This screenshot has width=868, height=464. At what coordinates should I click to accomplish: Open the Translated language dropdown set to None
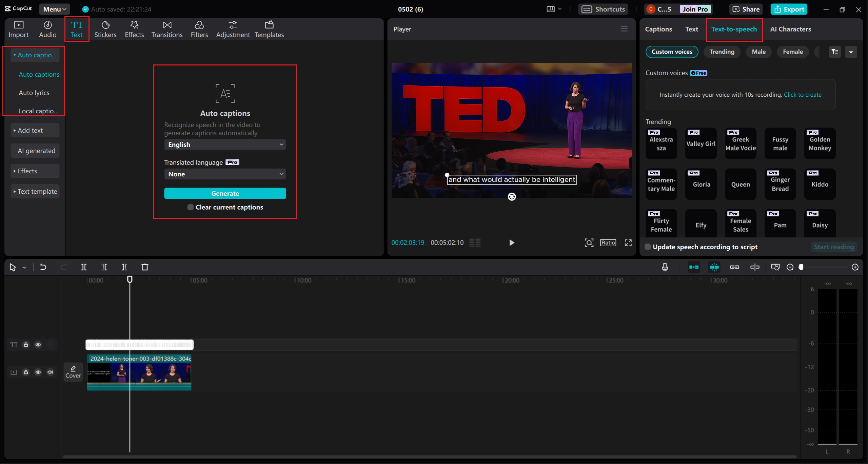pyautogui.click(x=225, y=174)
